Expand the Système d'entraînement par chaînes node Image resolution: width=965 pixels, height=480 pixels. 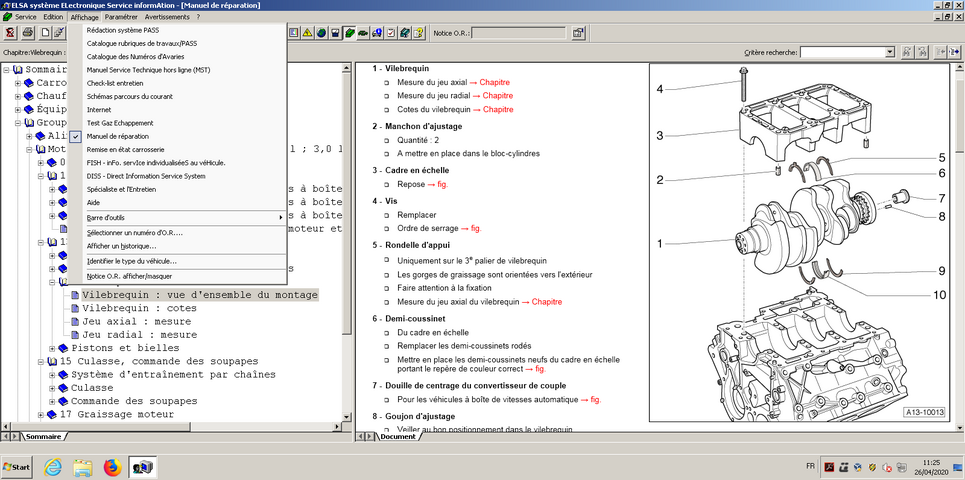(x=53, y=375)
